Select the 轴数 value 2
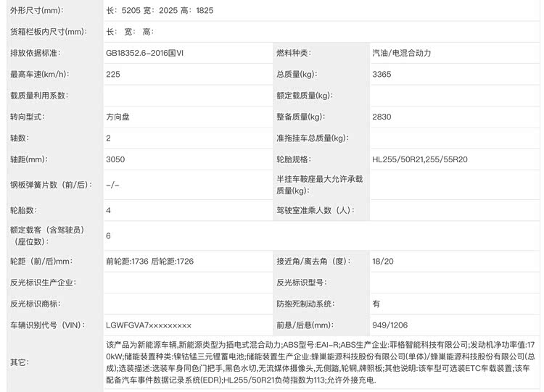544x392 pixels. click(x=108, y=138)
